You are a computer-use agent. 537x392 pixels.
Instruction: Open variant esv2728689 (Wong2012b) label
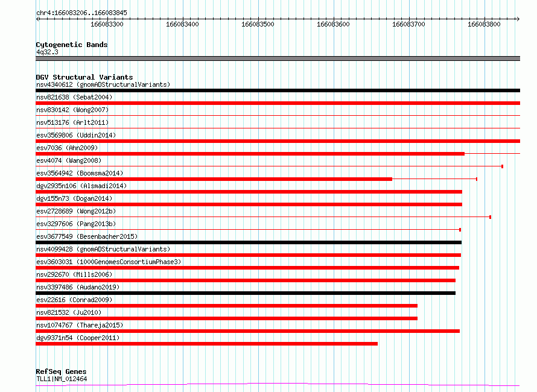(x=76, y=211)
